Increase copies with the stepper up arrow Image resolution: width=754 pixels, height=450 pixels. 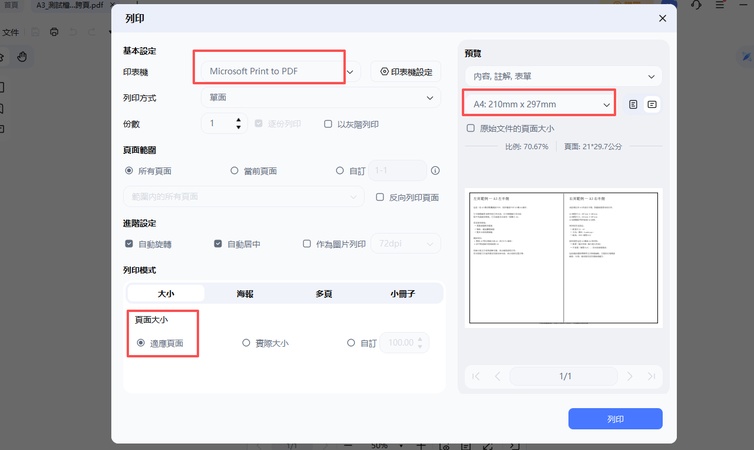point(239,120)
